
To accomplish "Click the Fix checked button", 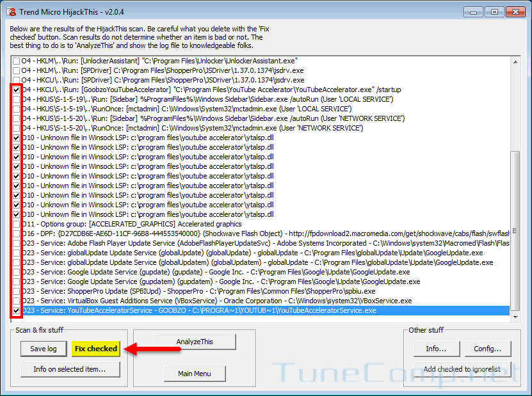I will [x=96, y=349].
